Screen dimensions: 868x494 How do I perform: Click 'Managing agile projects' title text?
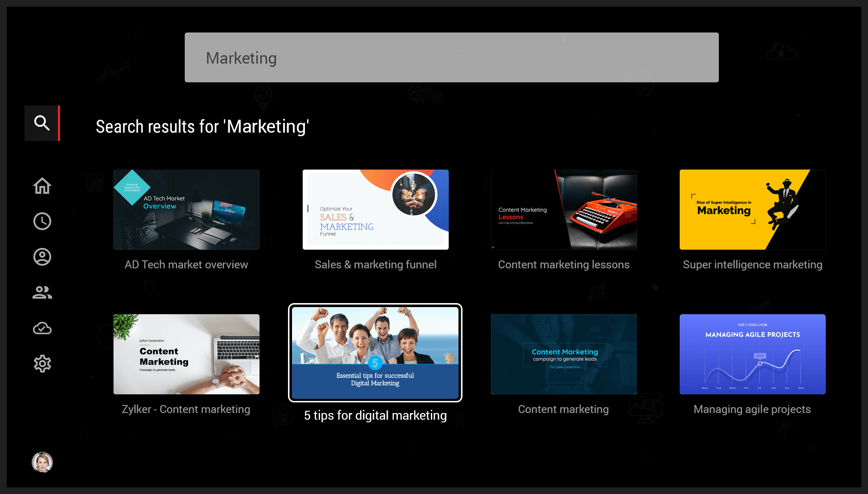tap(752, 409)
